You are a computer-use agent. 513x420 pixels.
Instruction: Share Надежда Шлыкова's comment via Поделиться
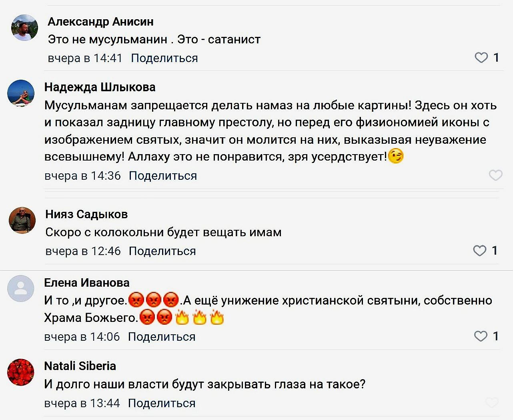click(163, 176)
